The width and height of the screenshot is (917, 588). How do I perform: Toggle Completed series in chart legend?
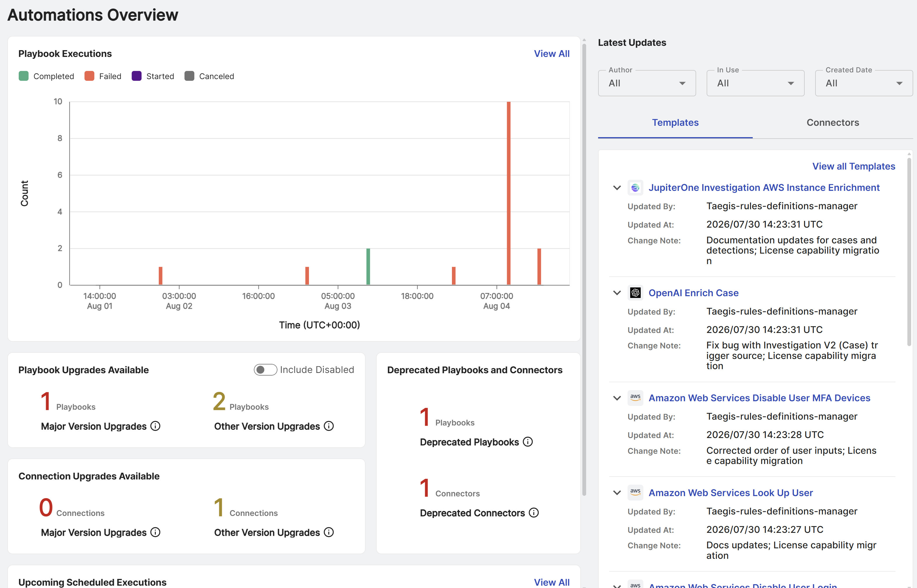[46, 76]
